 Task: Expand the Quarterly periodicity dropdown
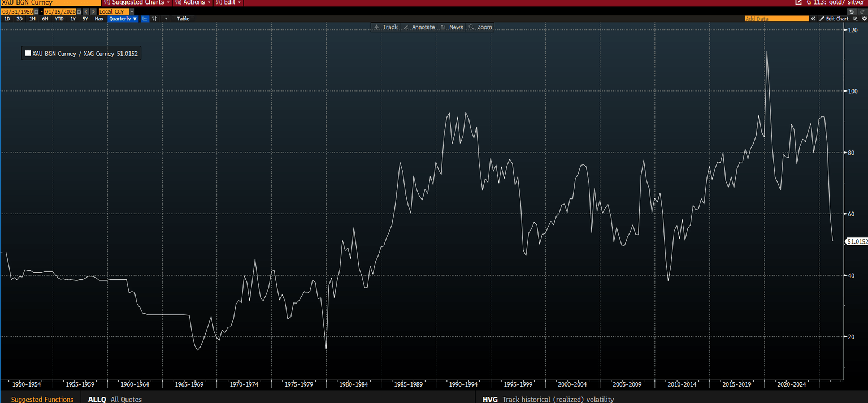[123, 19]
